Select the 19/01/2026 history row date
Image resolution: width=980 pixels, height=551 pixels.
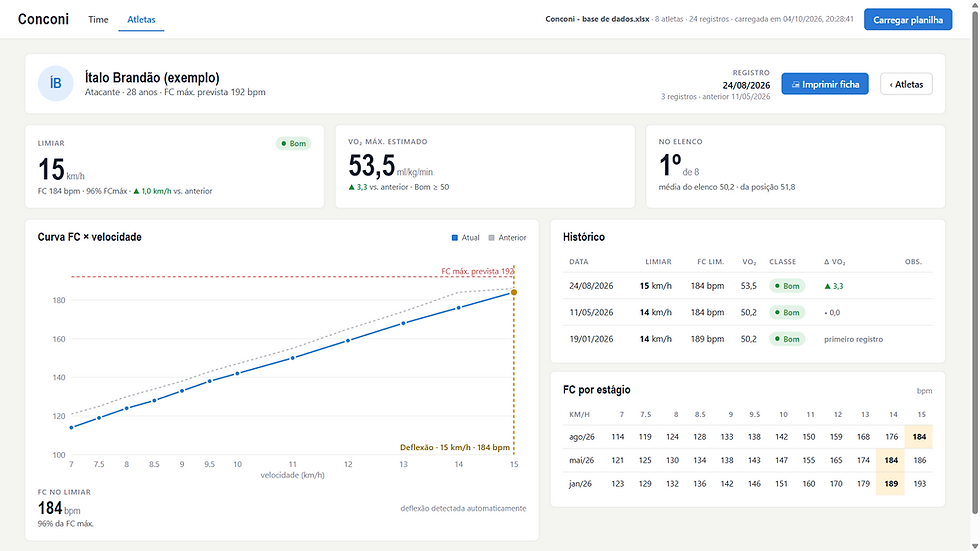591,339
